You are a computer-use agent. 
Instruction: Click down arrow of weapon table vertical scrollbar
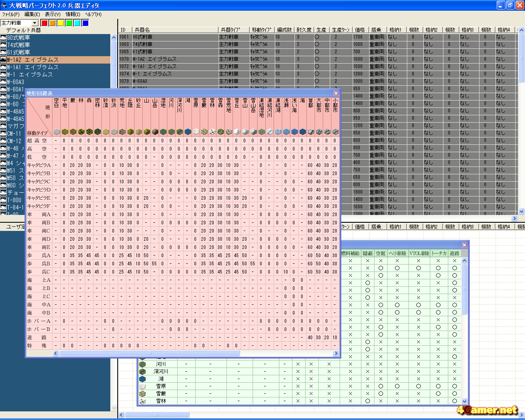522,212
